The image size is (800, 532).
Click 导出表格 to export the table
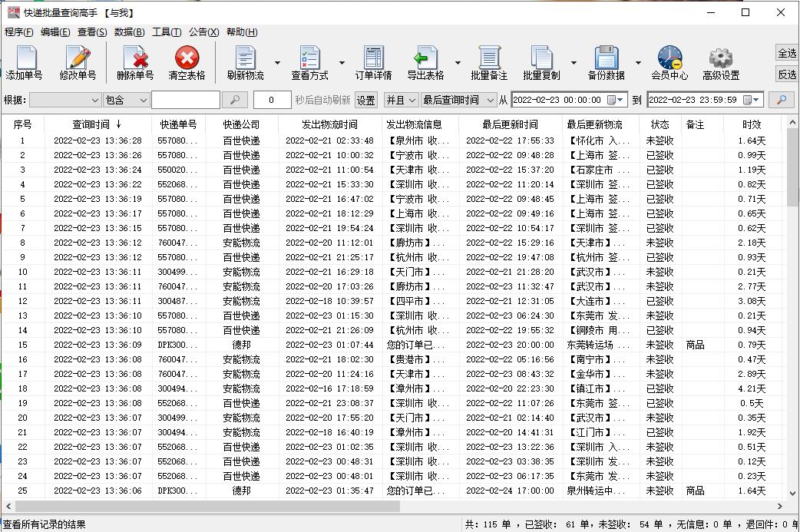tap(427, 61)
